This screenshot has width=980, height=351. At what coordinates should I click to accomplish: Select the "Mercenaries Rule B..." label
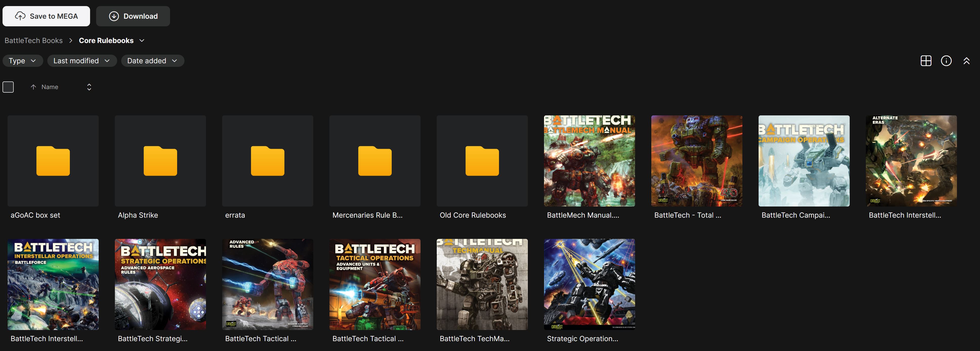367,215
